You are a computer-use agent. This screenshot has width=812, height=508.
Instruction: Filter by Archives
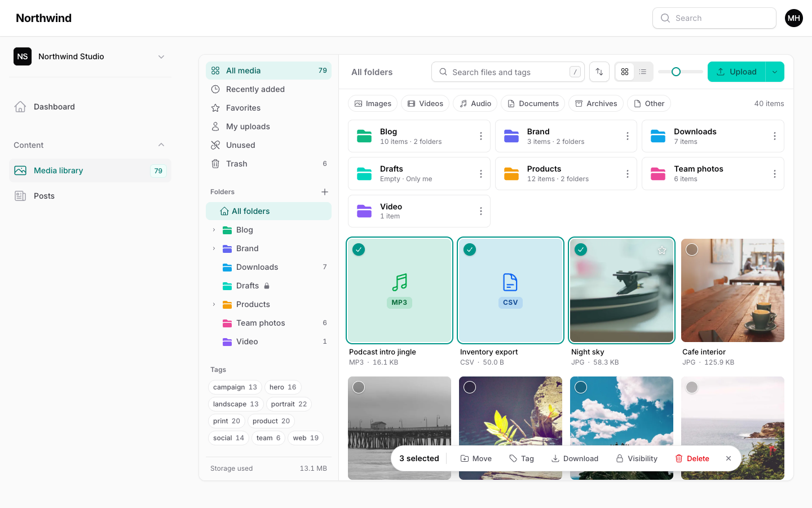point(596,103)
